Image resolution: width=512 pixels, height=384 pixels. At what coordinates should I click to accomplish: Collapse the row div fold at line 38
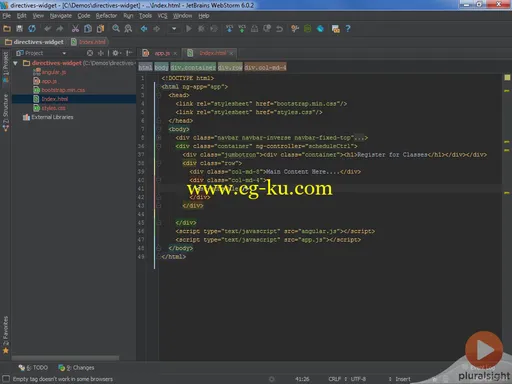(159, 163)
